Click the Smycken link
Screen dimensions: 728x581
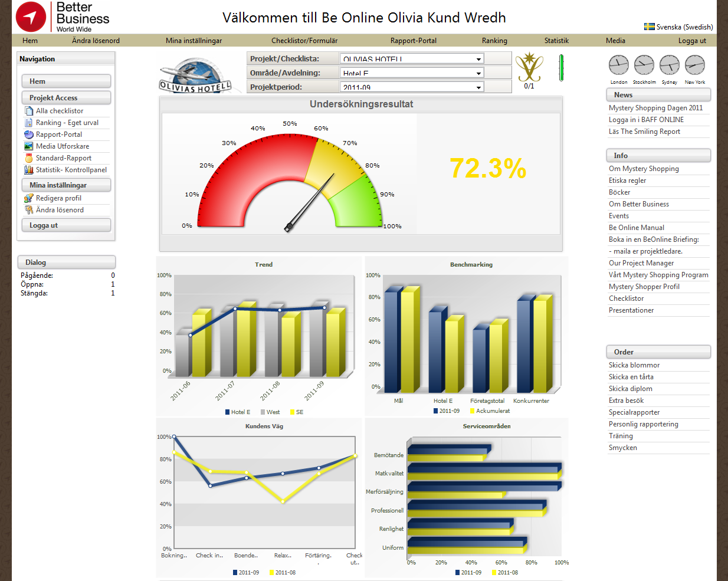tap(623, 448)
